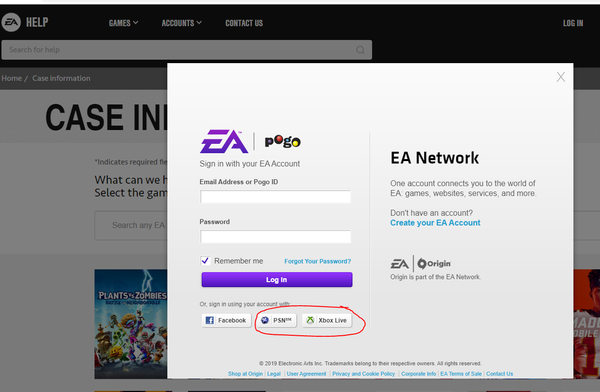Screen dimensions: 600x392
Task: Focus the Password field
Action: point(276,237)
